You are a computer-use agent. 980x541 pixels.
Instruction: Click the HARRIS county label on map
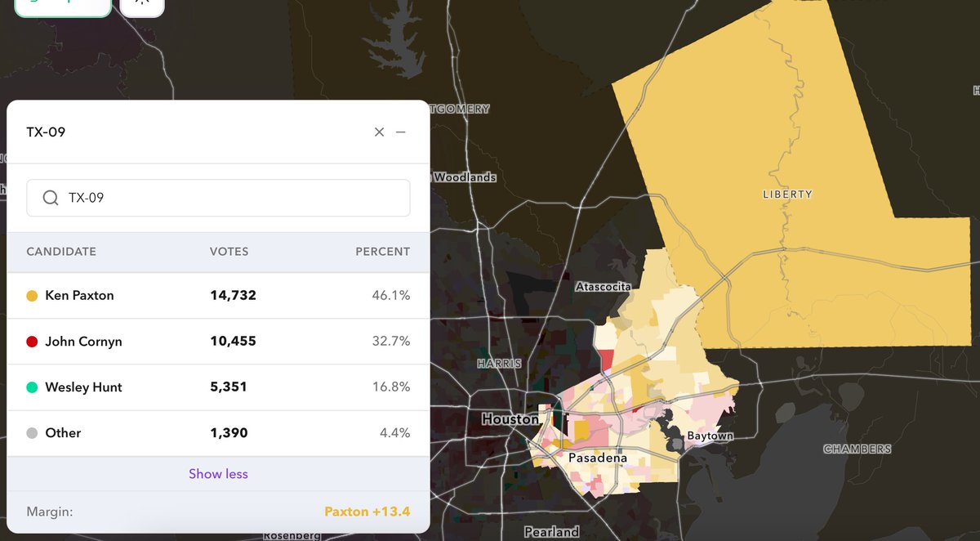(x=498, y=363)
